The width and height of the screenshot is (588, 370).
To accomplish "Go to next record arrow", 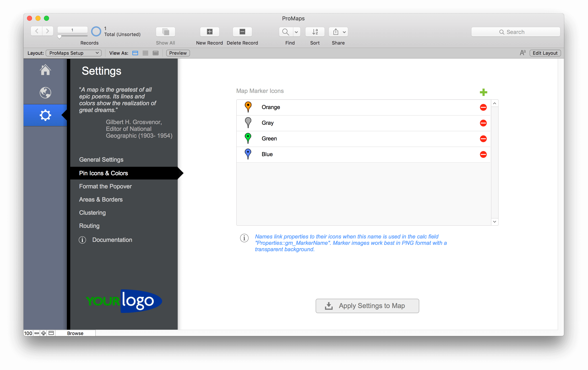I will click(48, 31).
